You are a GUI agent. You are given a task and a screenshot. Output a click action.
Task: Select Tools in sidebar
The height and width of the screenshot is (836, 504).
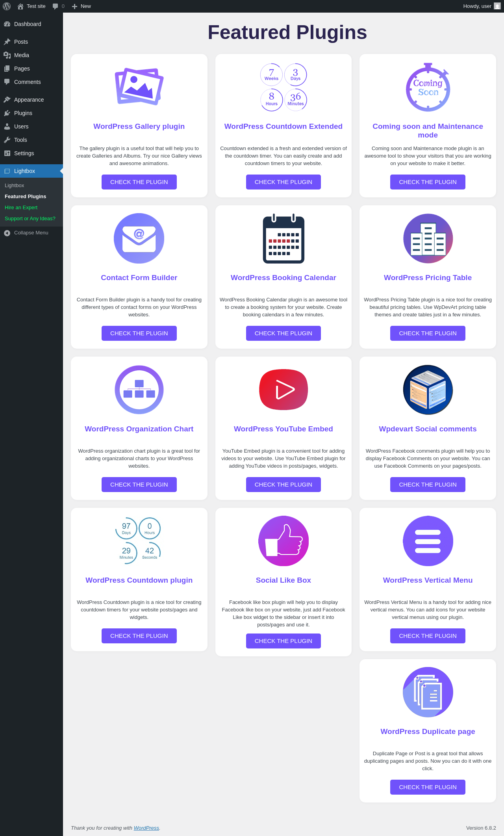31,140
